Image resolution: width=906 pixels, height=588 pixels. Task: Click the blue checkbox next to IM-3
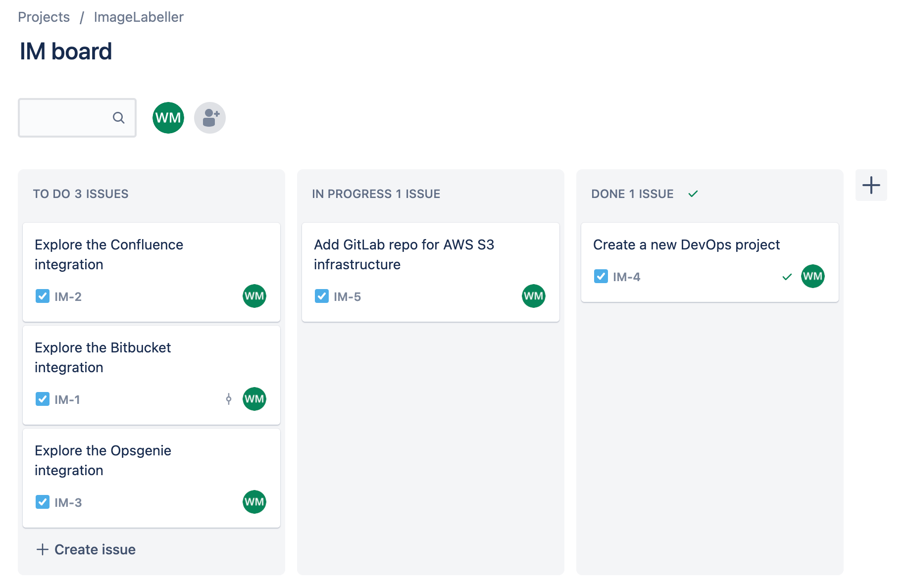(x=43, y=502)
